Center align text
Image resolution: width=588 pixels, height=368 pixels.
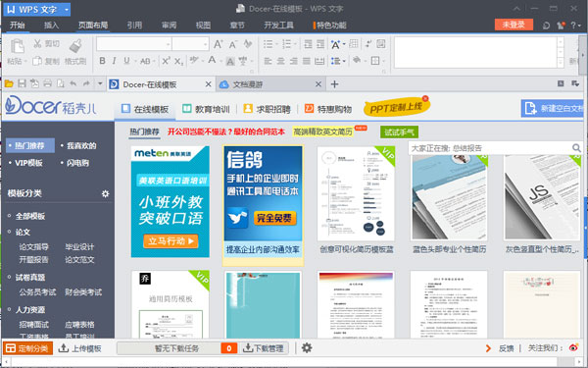(x=280, y=61)
